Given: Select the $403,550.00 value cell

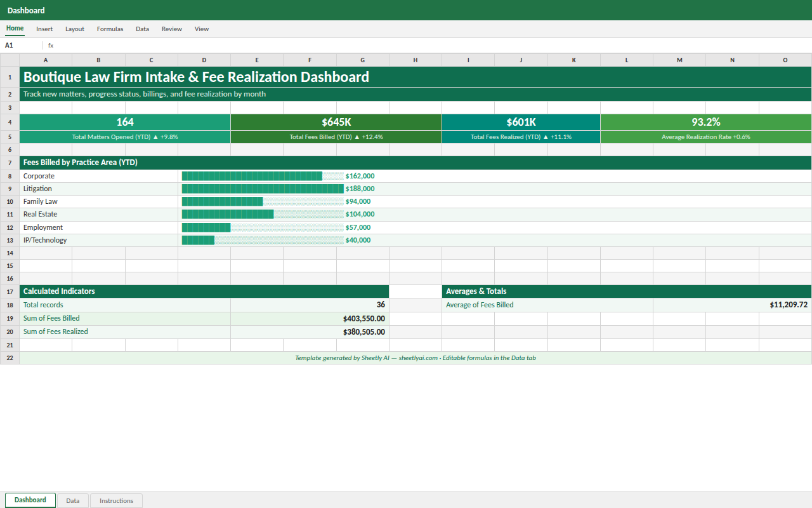Looking at the screenshot, I should point(310,318).
